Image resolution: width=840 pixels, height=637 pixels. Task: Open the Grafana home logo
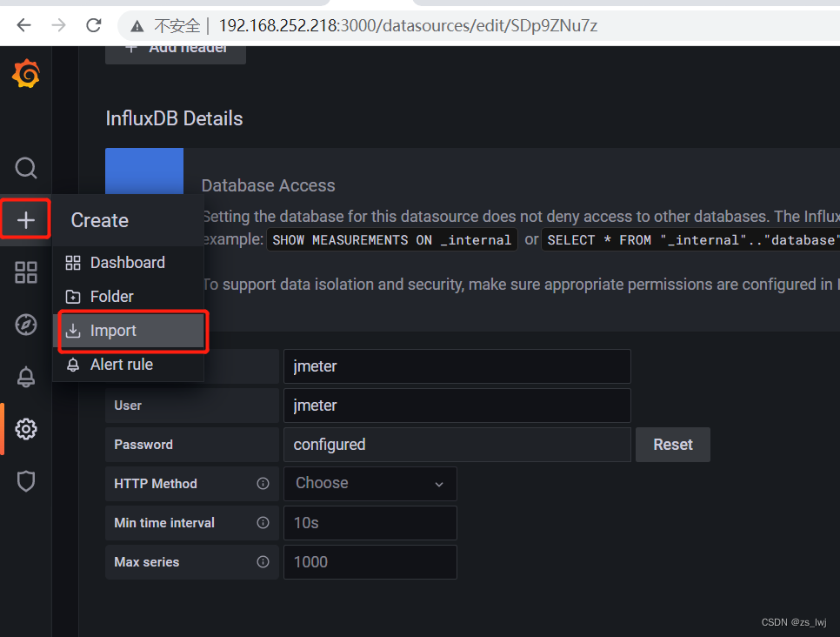pos(26,74)
